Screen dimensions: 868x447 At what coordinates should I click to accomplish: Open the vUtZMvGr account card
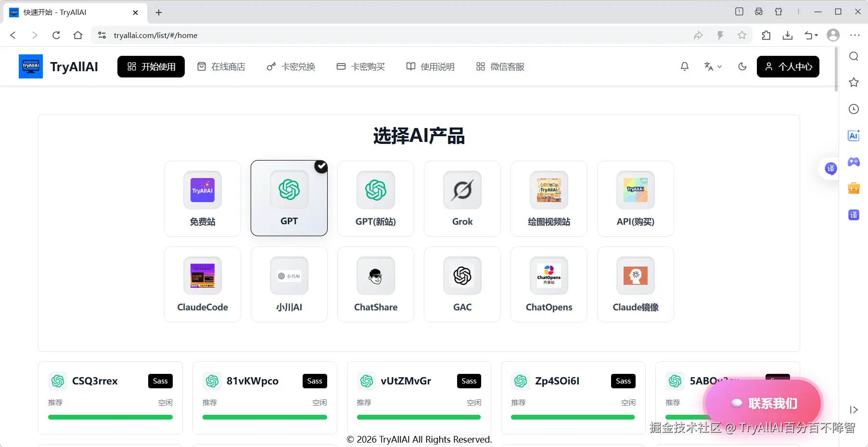coord(419,398)
